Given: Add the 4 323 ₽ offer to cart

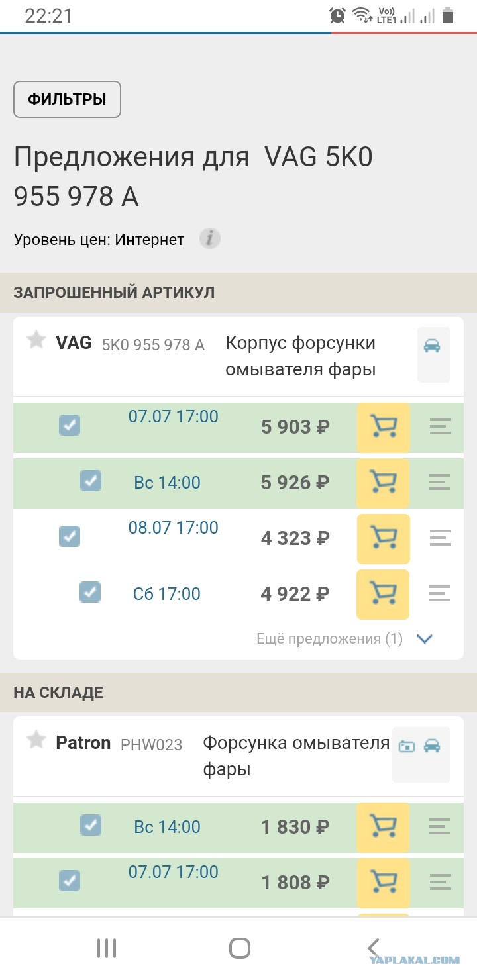Looking at the screenshot, I should [384, 538].
